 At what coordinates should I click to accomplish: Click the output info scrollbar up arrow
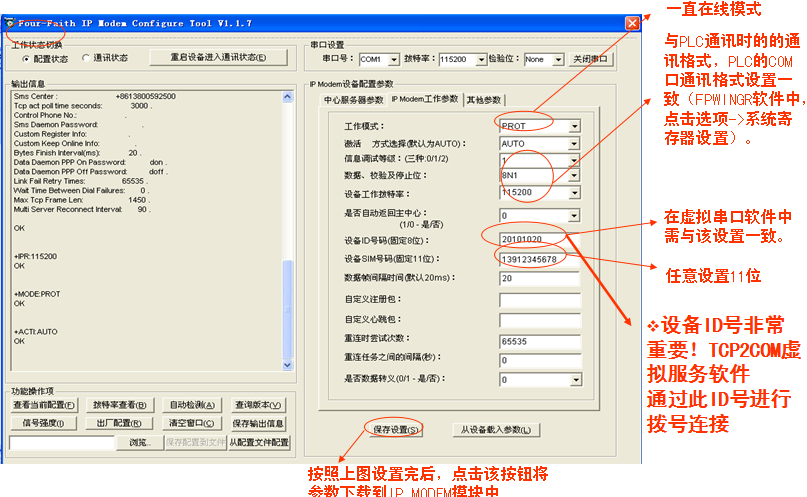tap(288, 93)
